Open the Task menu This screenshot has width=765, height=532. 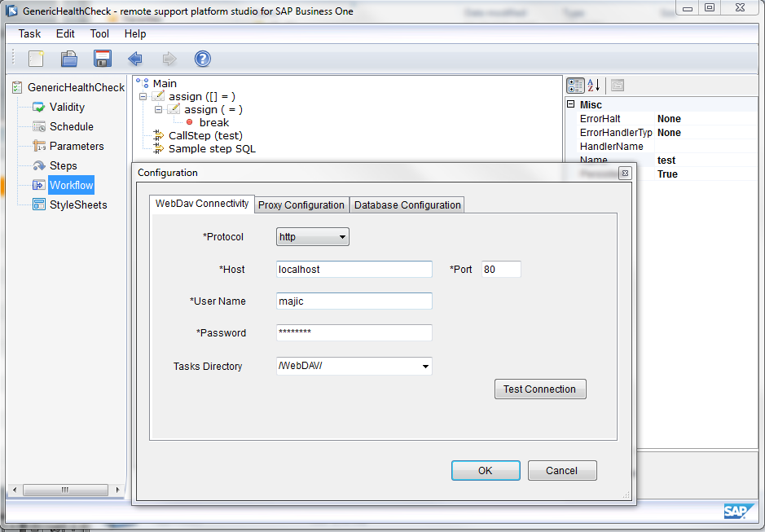pos(29,33)
